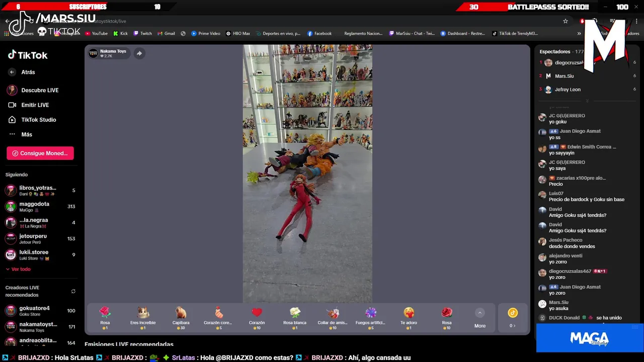Open nakamatoyst... recommended live

40,327
